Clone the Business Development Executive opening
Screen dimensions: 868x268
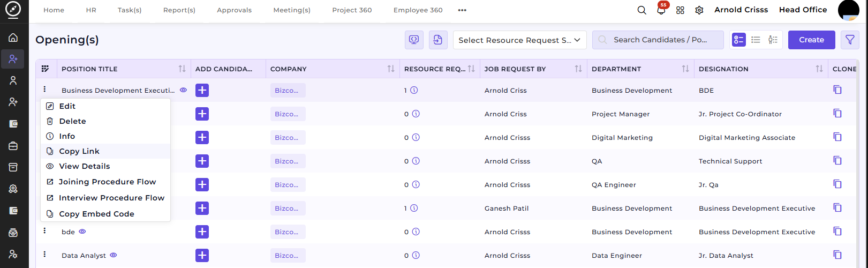[837, 90]
